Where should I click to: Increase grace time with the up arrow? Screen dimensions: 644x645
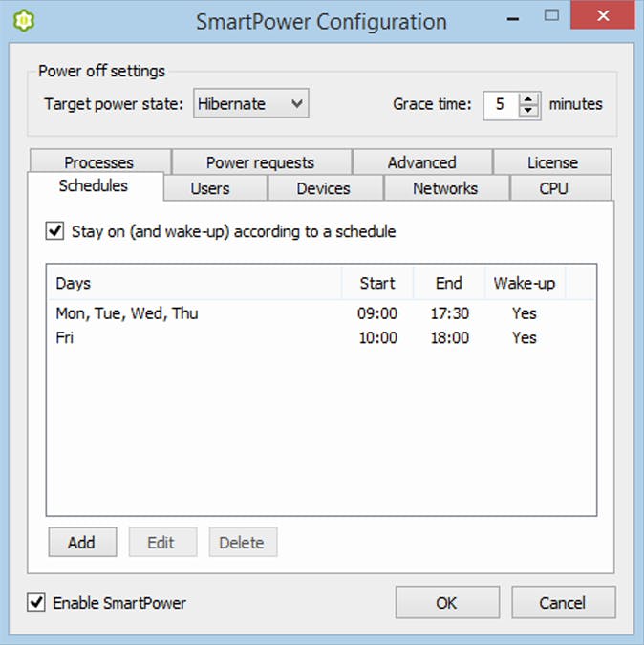(528, 99)
